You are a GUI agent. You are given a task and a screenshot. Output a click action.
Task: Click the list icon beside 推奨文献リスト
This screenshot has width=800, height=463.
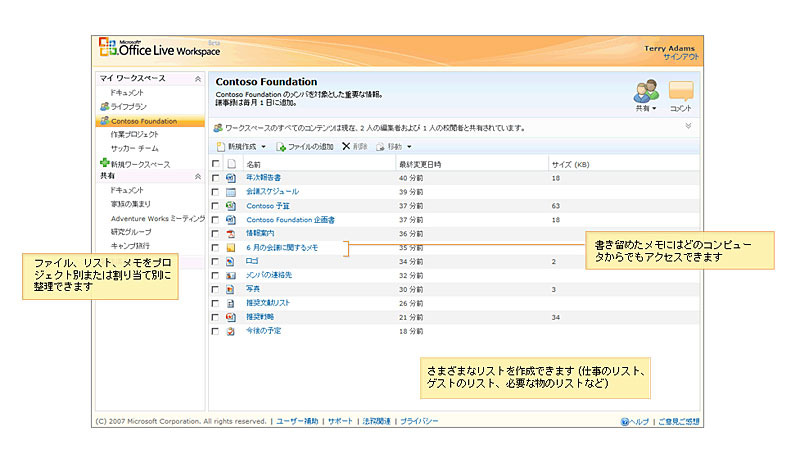(231, 303)
